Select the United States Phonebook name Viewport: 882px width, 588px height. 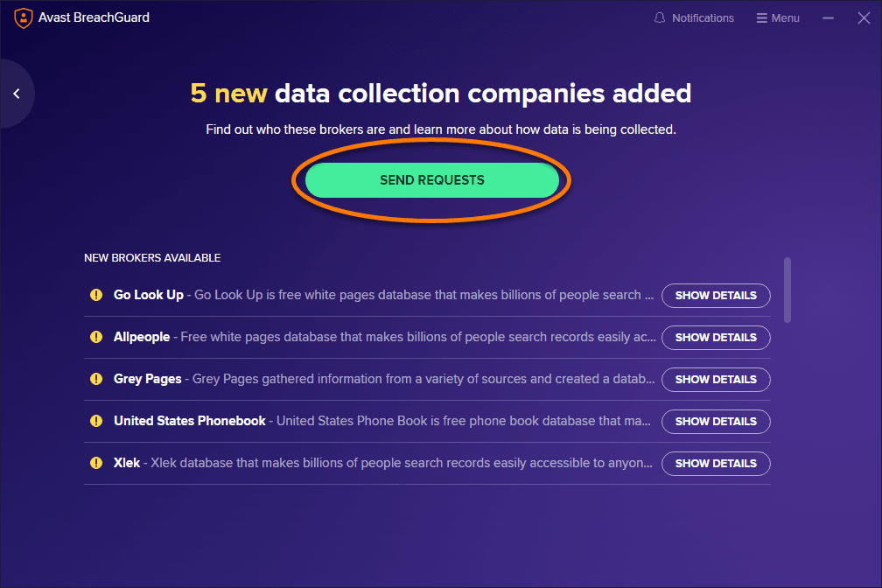pyautogui.click(x=190, y=421)
